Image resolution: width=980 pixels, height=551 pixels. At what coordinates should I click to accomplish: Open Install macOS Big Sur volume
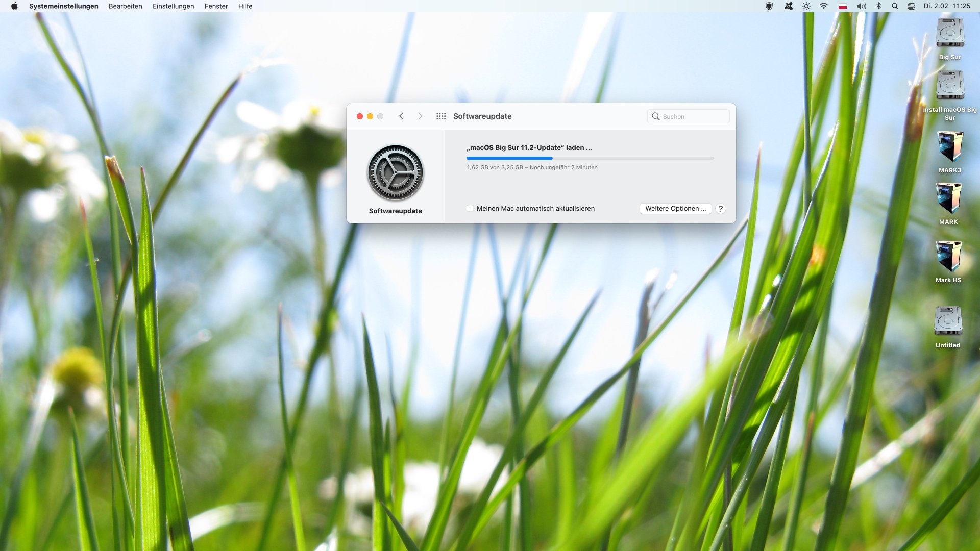(x=949, y=85)
